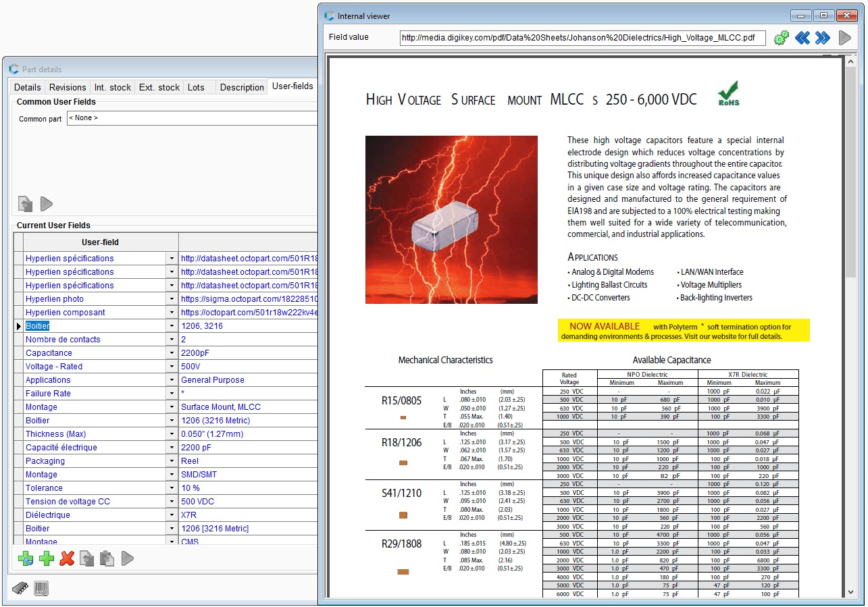Delete user field with red X icon
The width and height of the screenshot is (868, 607).
(x=67, y=558)
